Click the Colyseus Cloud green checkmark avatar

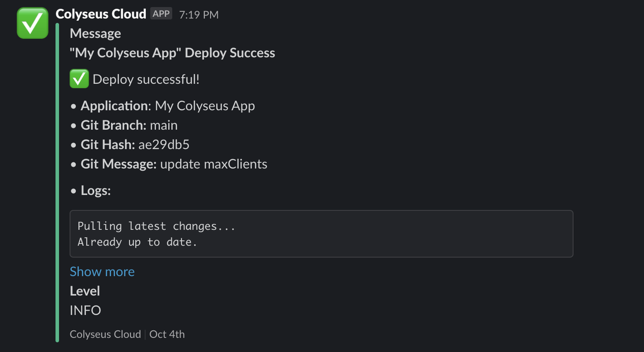click(x=33, y=23)
